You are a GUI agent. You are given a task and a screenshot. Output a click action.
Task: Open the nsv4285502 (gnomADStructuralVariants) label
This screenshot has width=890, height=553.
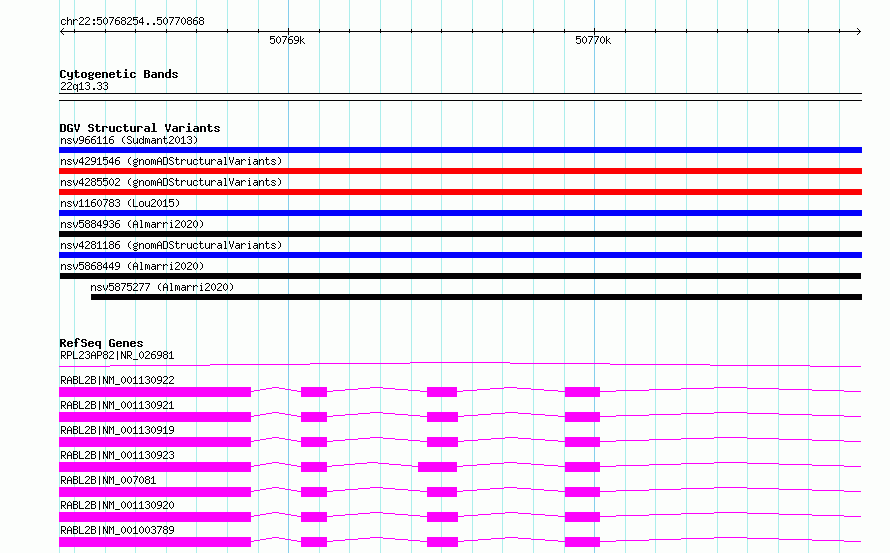tap(171, 182)
